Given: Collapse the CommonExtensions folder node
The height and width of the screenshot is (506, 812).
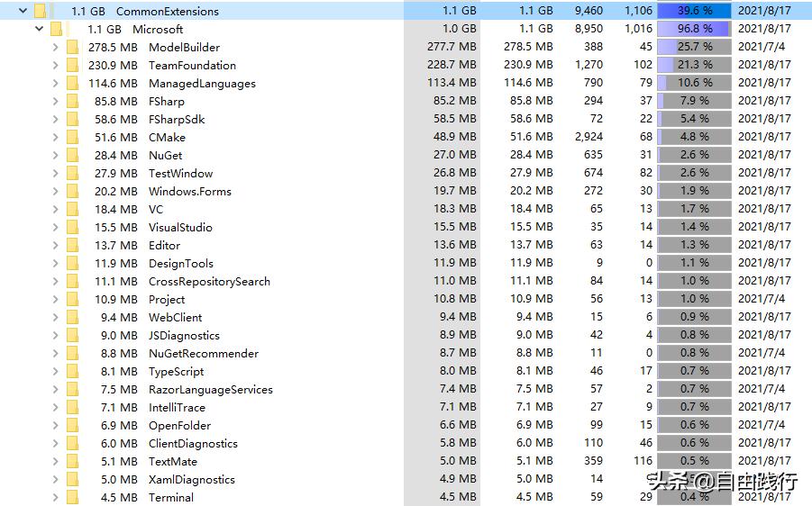Looking at the screenshot, I should [23, 11].
